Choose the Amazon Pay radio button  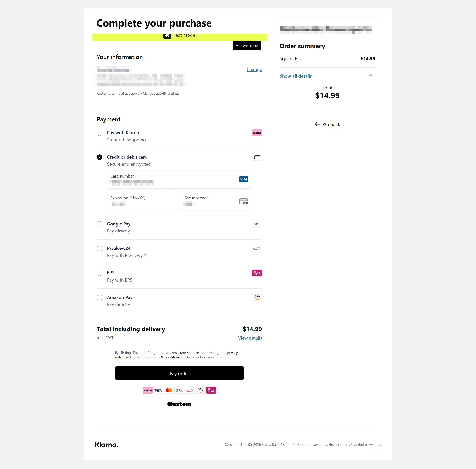point(99,298)
